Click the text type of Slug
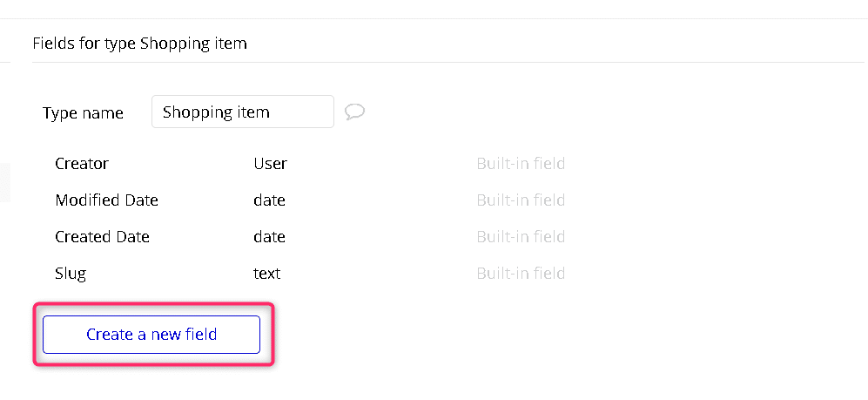This screenshot has width=868, height=400. [x=266, y=274]
